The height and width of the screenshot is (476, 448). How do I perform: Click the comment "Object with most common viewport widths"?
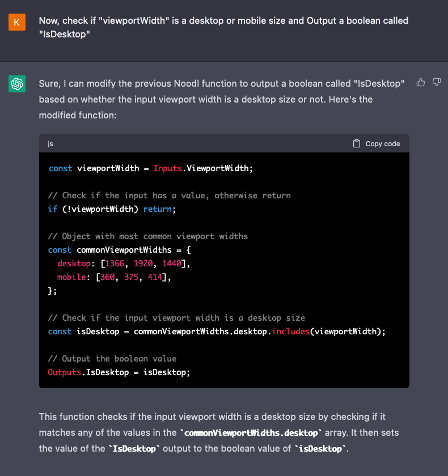pyautogui.click(x=148, y=236)
